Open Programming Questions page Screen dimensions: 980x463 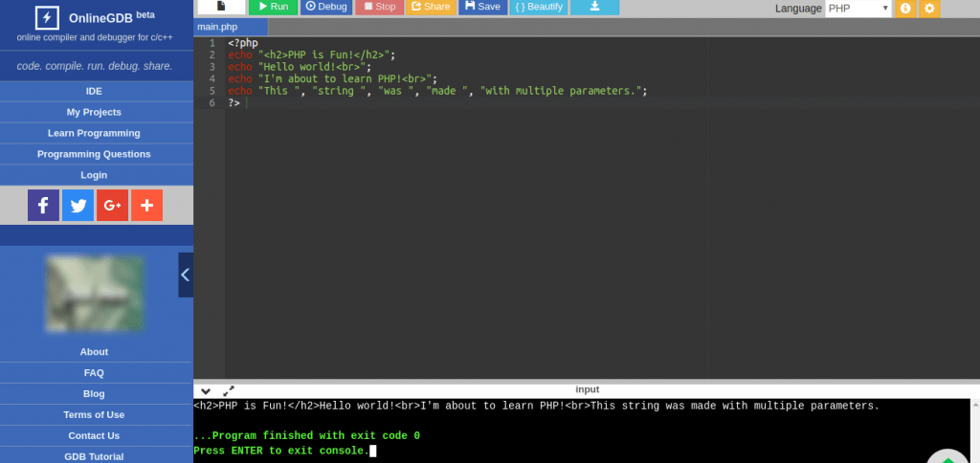pos(94,154)
